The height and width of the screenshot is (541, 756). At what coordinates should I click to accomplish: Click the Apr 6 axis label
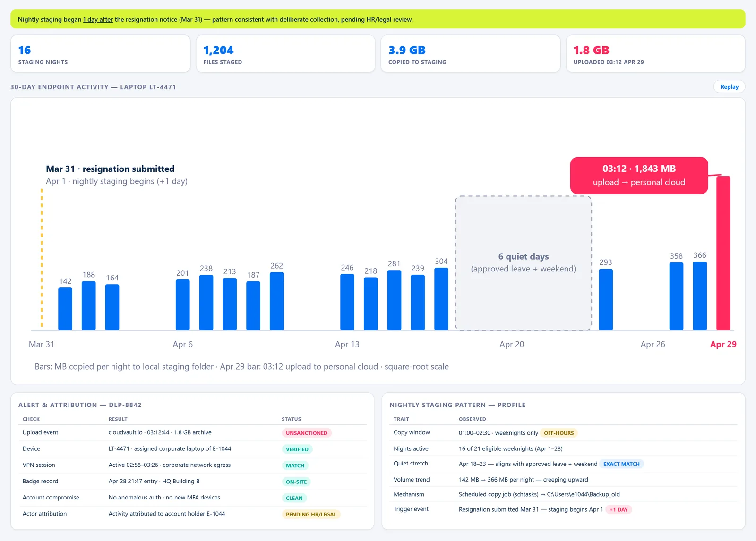[183, 344]
